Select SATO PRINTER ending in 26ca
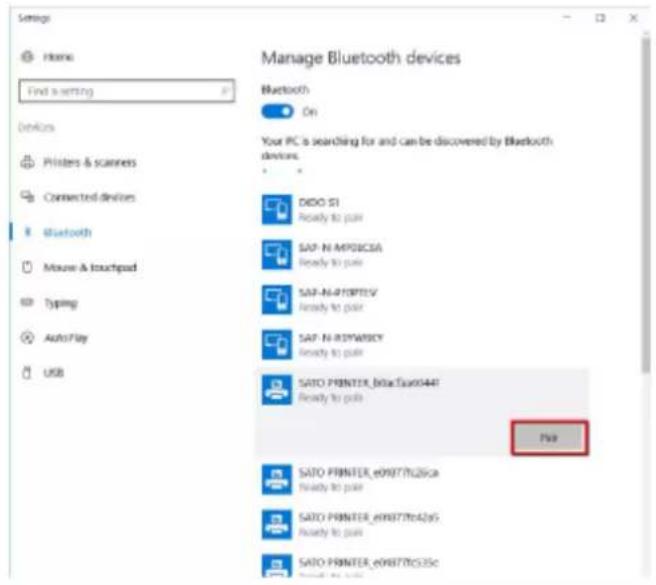 click(x=423, y=480)
